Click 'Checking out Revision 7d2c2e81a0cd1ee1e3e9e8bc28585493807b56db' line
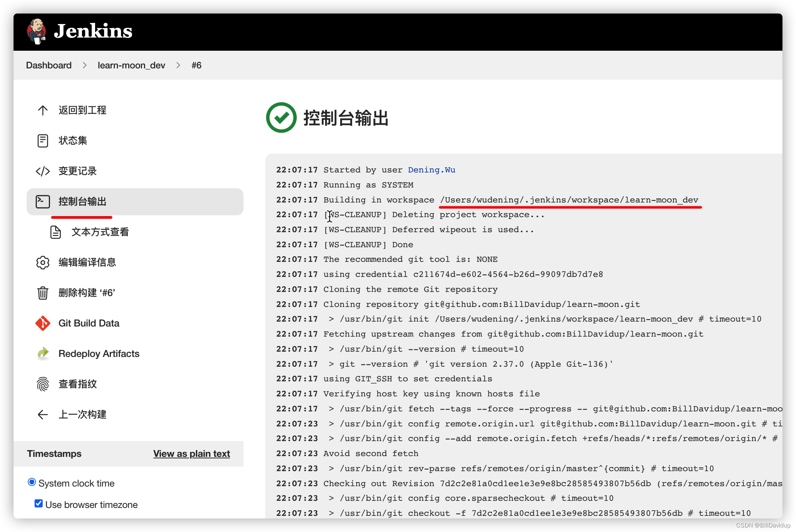The image size is (796, 532). tap(553, 484)
